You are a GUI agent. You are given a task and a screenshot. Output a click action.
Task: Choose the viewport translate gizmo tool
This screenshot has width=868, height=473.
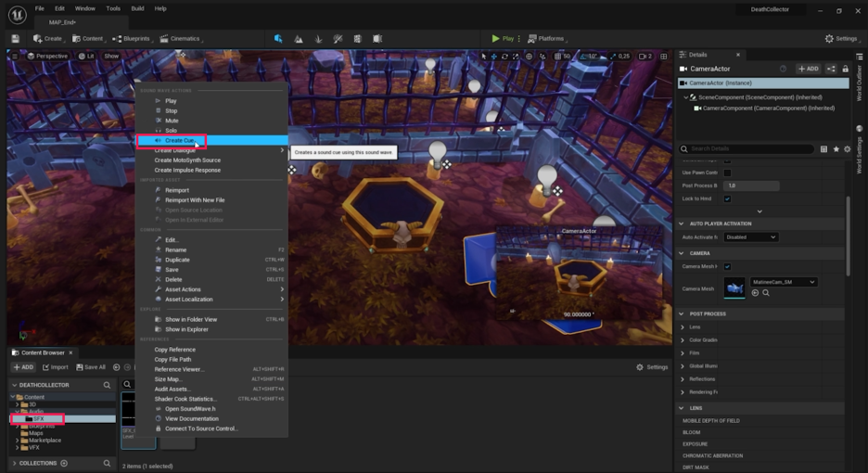tap(493, 56)
